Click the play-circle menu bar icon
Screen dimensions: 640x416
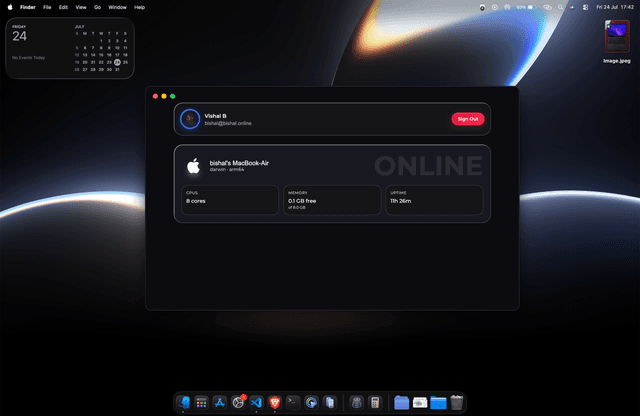coord(495,7)
